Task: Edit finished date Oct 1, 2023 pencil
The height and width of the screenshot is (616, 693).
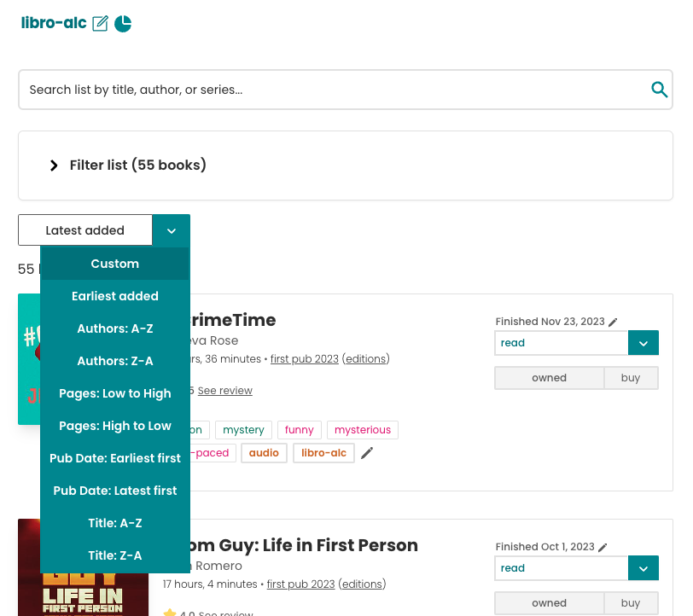Action: point(603,548)
